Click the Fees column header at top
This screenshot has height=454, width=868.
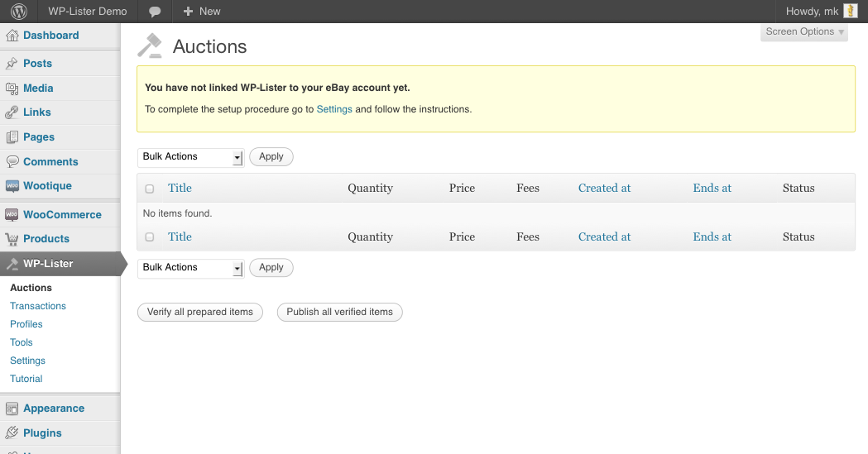[x=528, y=188]
